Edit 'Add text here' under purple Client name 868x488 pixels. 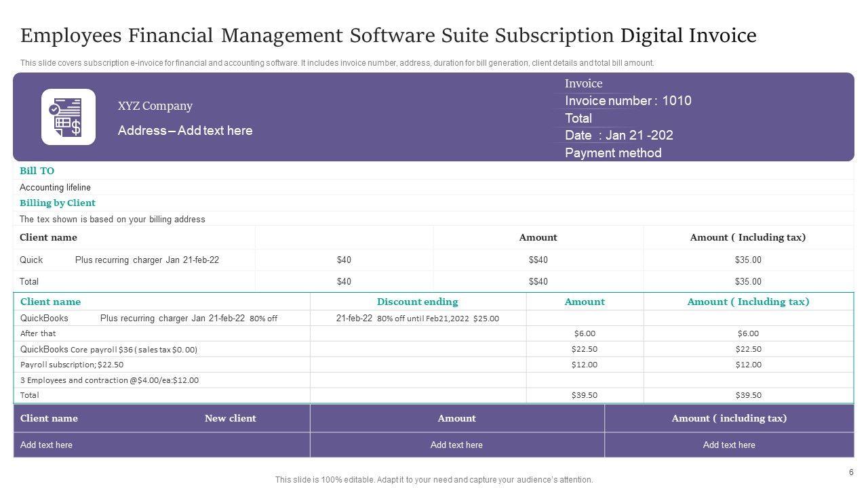pyautogui.click(x=46, y=445)
